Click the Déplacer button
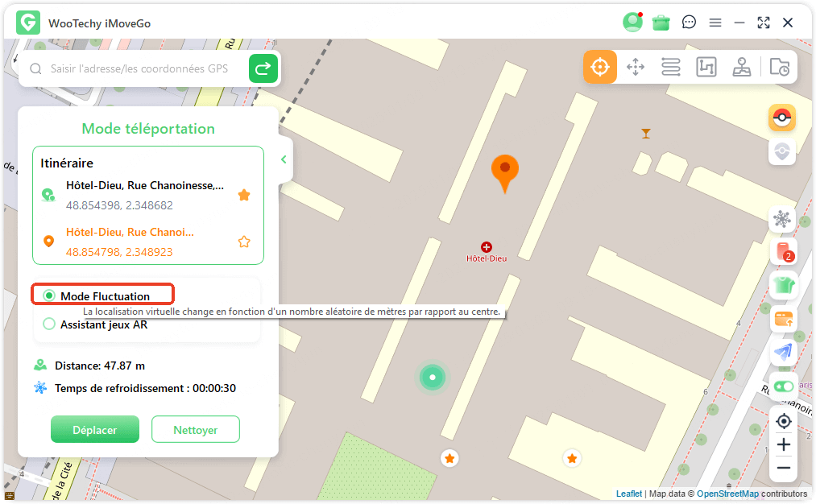The image size is (816, 504). tap(95, 430)
